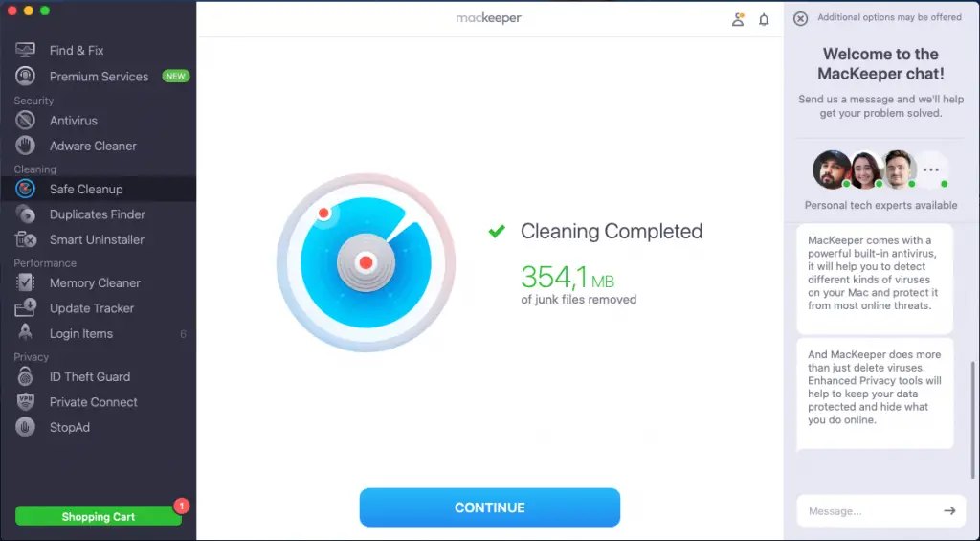Select Antivirus from the Security section

(x=99, y=120)
